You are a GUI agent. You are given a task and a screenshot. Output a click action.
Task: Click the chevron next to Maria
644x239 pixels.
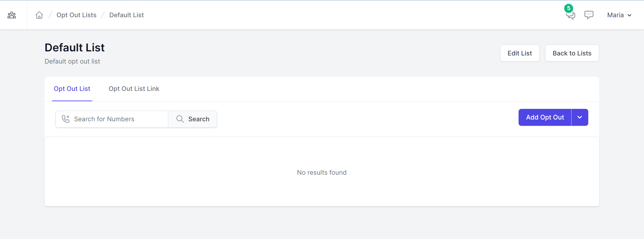pyautogui.click(x=630, y=15)
